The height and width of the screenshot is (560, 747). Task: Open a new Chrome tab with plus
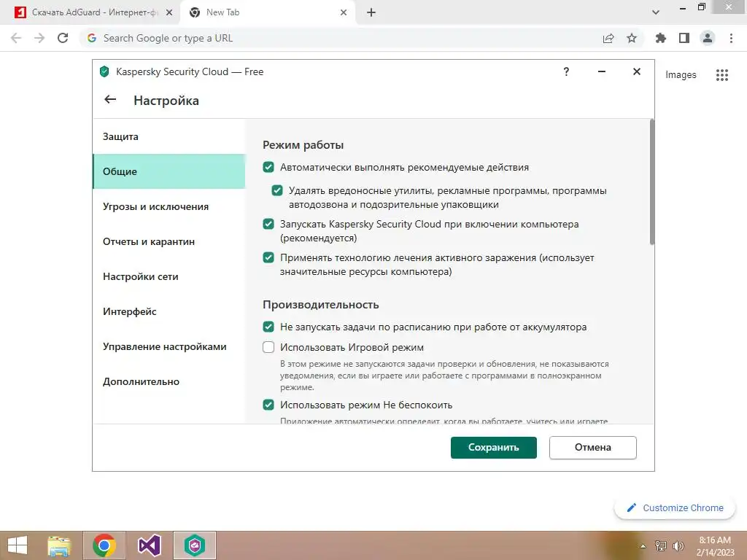point(371,12)
